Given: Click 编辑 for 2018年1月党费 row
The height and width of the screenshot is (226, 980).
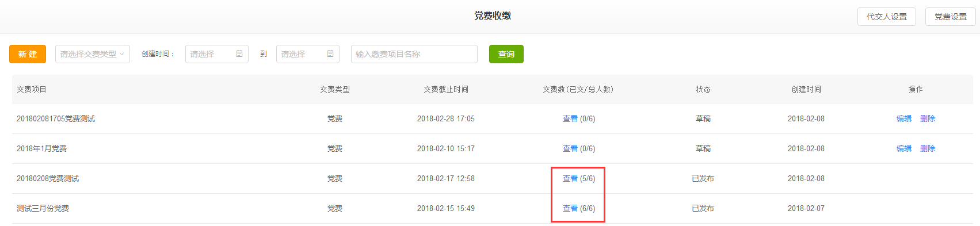Looking at the screenshot, I should point(904,148).
